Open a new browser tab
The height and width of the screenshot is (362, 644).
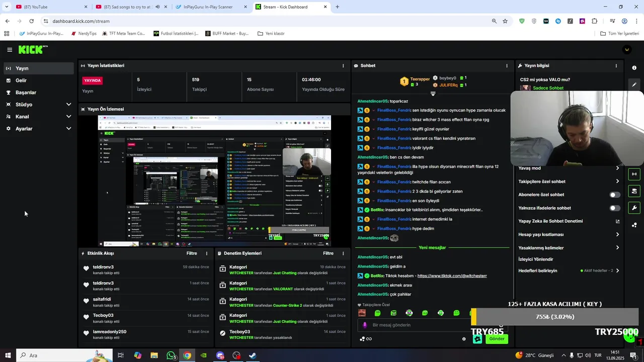click(337, 7)
